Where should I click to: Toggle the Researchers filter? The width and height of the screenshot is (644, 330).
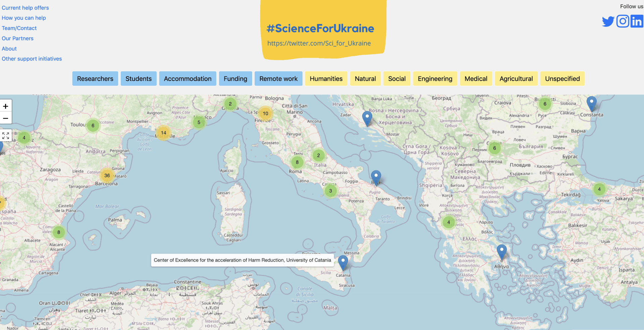coord(95,79)
